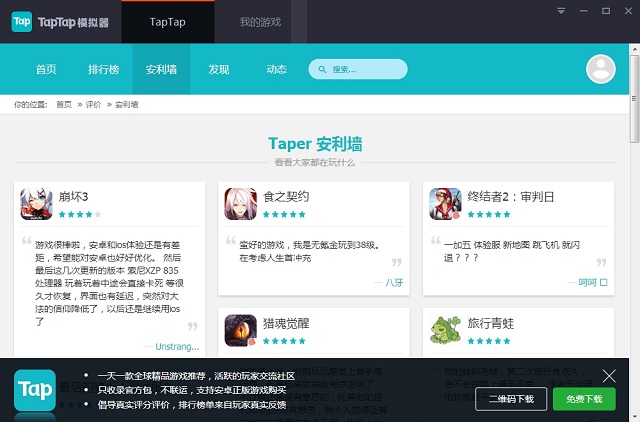This screenshot has width=640, height=422.
Task: Open reviewer Unstrang... profile link
Action: (177, 346)
